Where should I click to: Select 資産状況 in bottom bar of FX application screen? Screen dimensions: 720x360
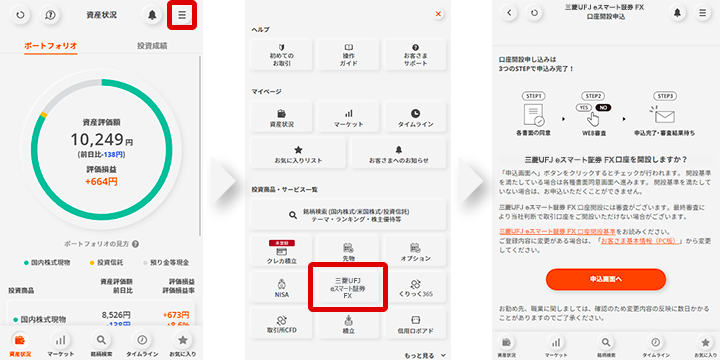506,346
